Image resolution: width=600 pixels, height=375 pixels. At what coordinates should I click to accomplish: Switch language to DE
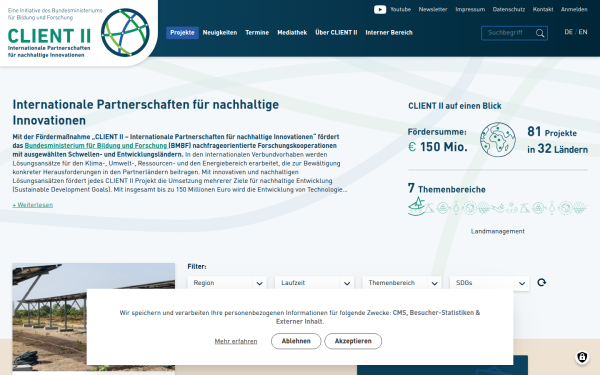(x=568, y=32)
